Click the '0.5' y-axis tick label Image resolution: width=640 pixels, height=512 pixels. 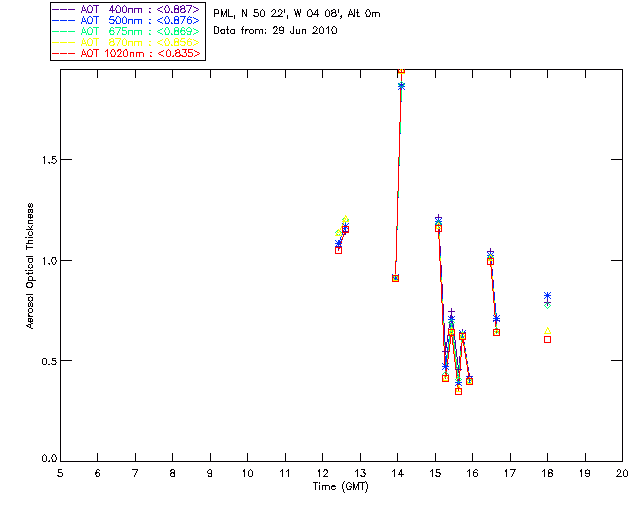(x=48, y=361)
